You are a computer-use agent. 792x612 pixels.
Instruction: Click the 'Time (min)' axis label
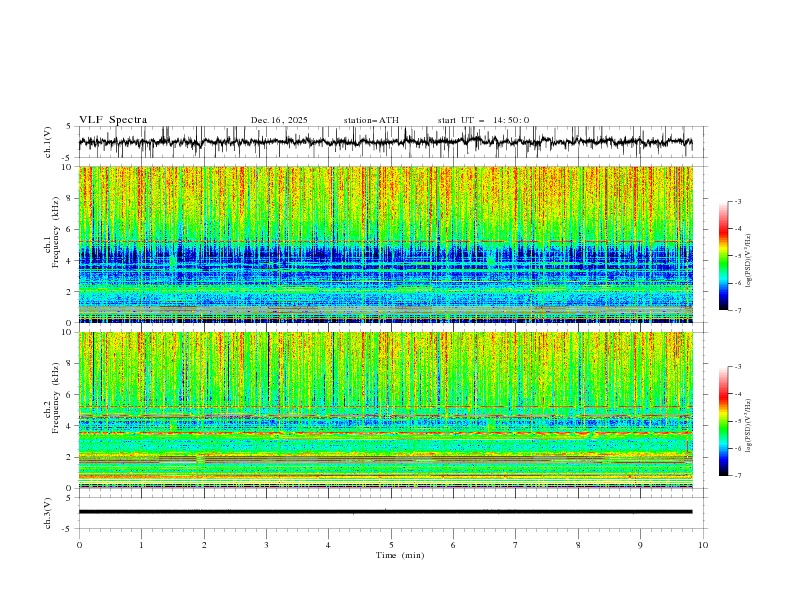[x=400, y=555]
